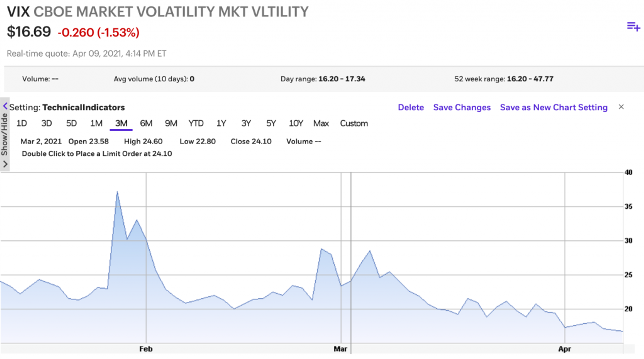Select YTD chart period
This screenshot has height=359, width=644.
click(196, 123)
